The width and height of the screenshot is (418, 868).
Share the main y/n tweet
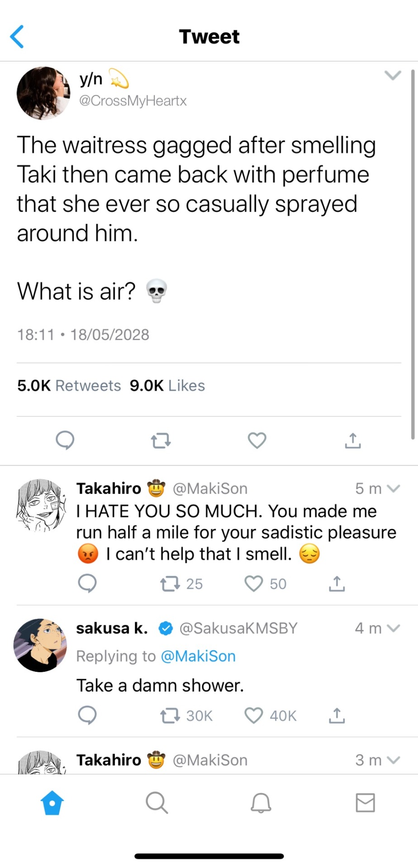coord(353,440)
